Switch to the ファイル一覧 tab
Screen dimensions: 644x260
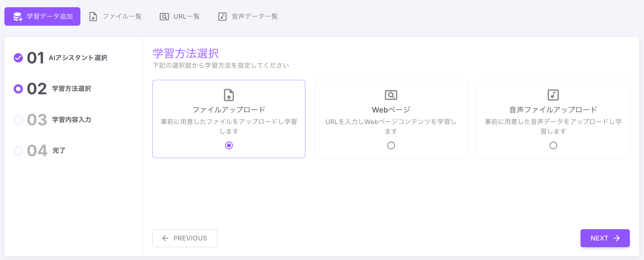pyautogui.click(x=115, y=17)
